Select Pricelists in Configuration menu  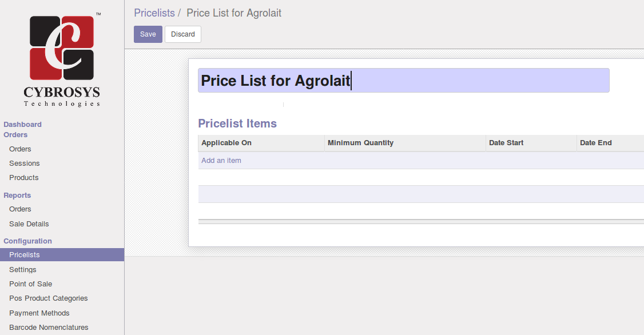25,255
